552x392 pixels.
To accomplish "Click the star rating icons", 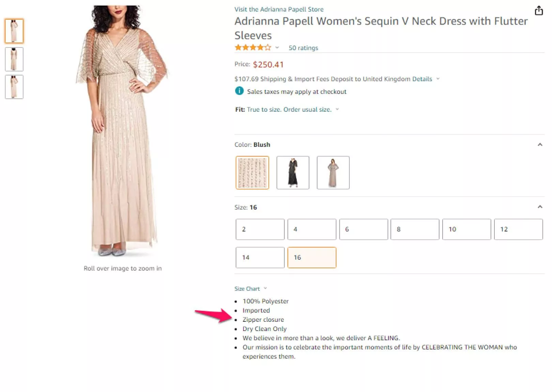I will coord(252,48).
